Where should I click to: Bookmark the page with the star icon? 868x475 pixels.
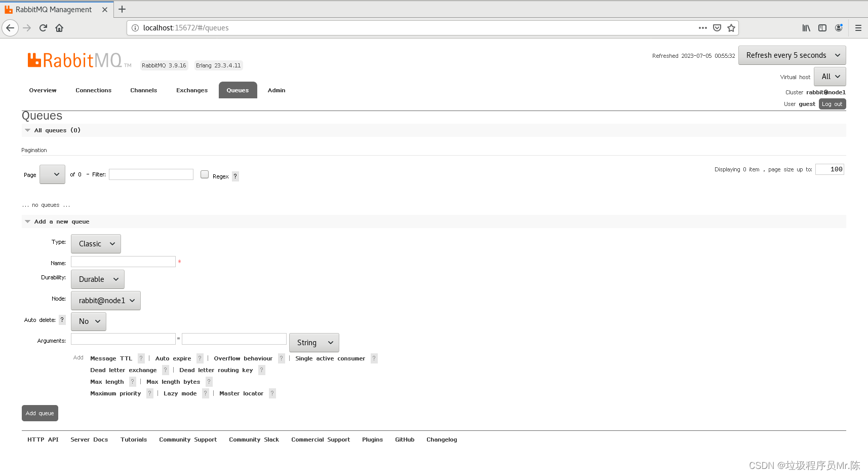click(731, 28)
